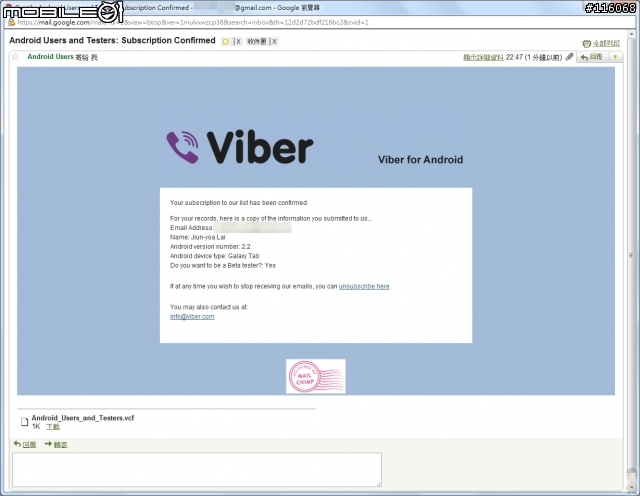Click the Reply button at top right
The image size is (640, 496).
593,57
